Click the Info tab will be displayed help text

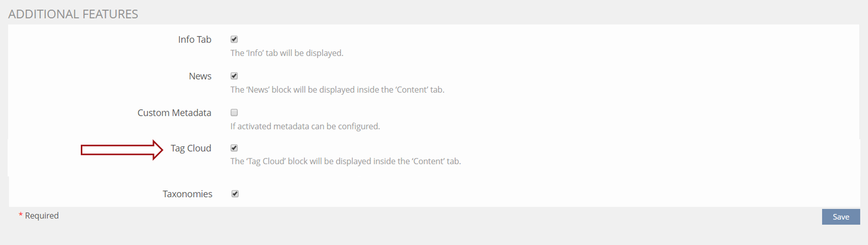[x=287, y=53]
